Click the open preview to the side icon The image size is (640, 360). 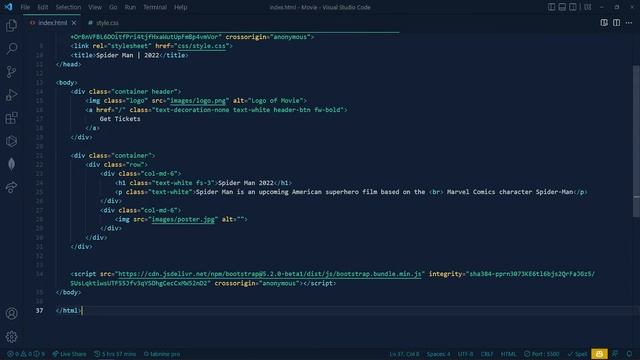(x=604, y=22)
